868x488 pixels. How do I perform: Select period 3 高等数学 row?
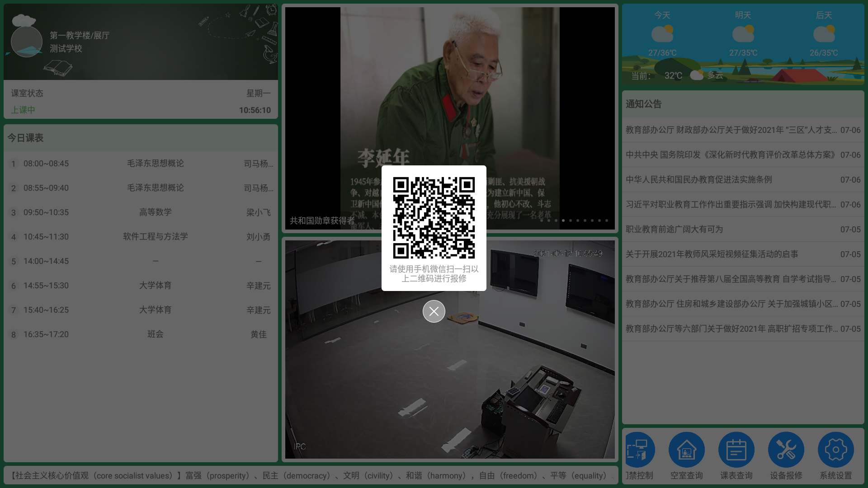point(141,212)
